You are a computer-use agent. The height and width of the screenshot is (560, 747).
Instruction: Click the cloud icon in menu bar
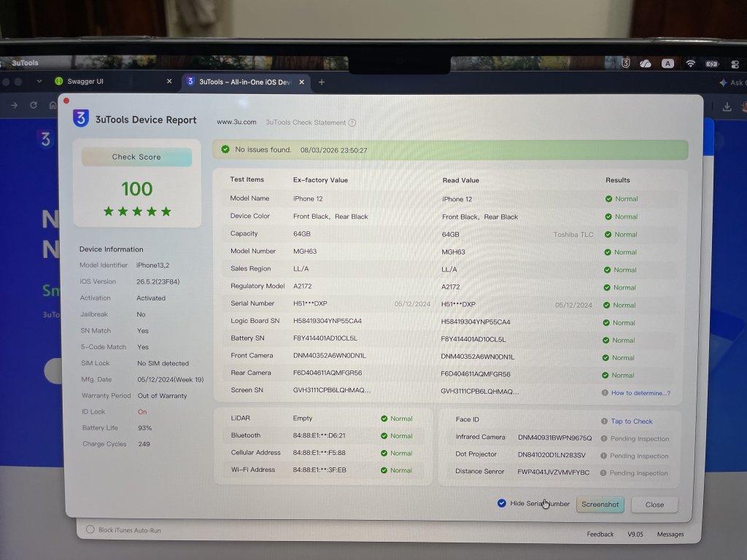tap(646, 63)
